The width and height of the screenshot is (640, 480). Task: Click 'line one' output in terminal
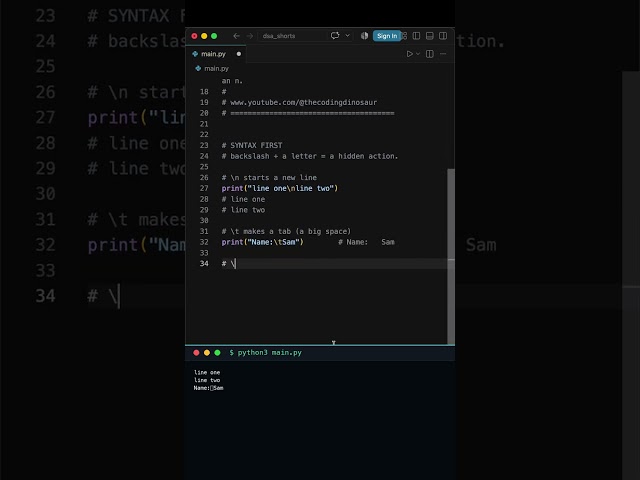click(207, 372)
